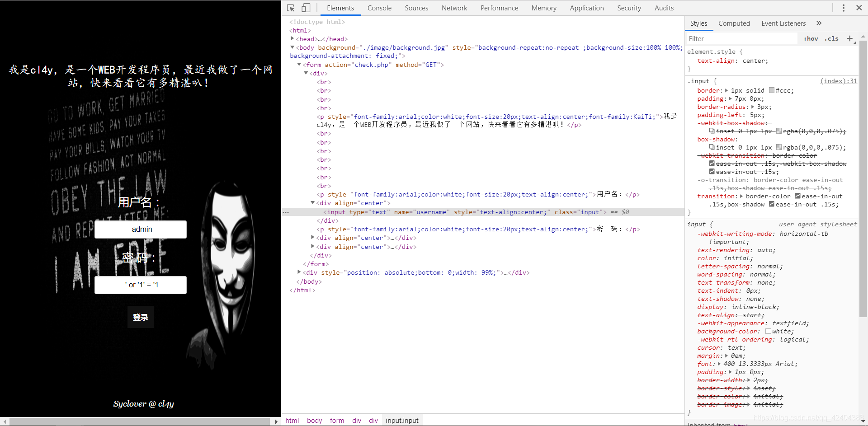This screenshot has width=868, height=426.
Task: Switch to the Sources tab
Action: pyautogui.click(x=416, y=8)
